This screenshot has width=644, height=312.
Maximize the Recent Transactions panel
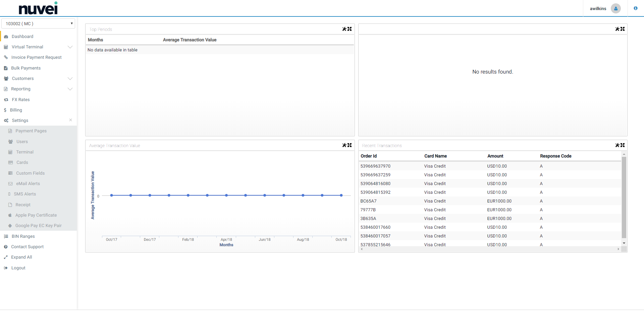point(623,145)
